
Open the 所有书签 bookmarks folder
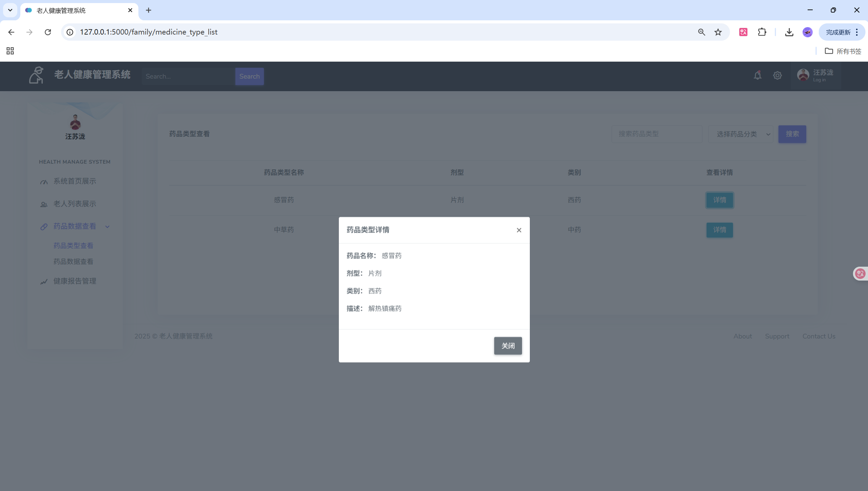(x=843, y=51)
